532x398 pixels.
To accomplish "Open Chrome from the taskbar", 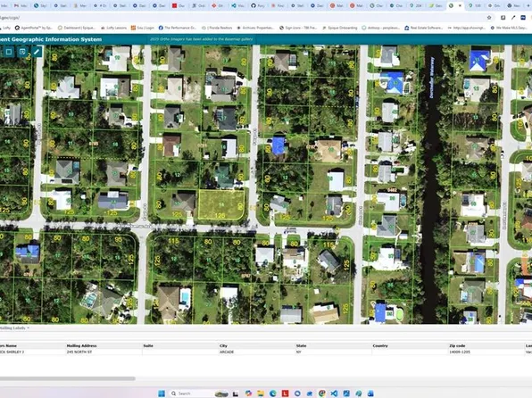I will coord(321,394).
